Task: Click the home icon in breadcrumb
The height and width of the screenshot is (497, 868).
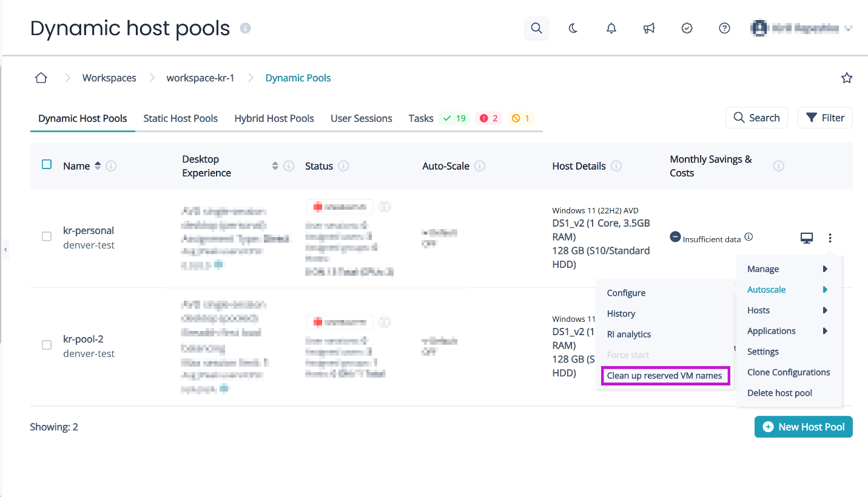Action: 41,78
